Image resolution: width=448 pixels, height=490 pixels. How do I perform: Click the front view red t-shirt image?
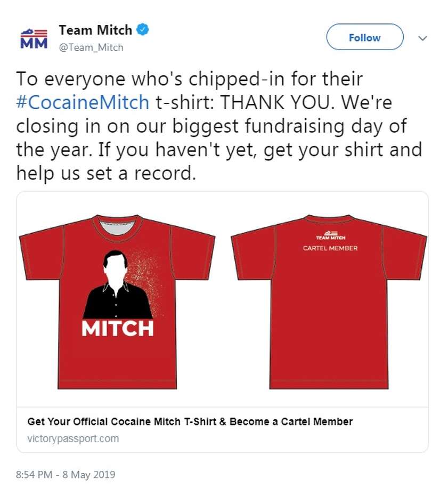[117, 302]
